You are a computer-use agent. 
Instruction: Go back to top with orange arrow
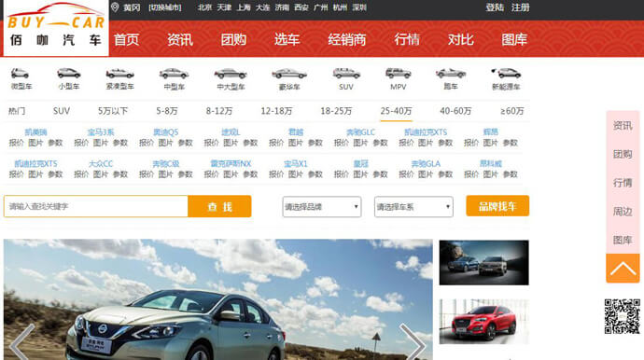[x=623, y=268]
